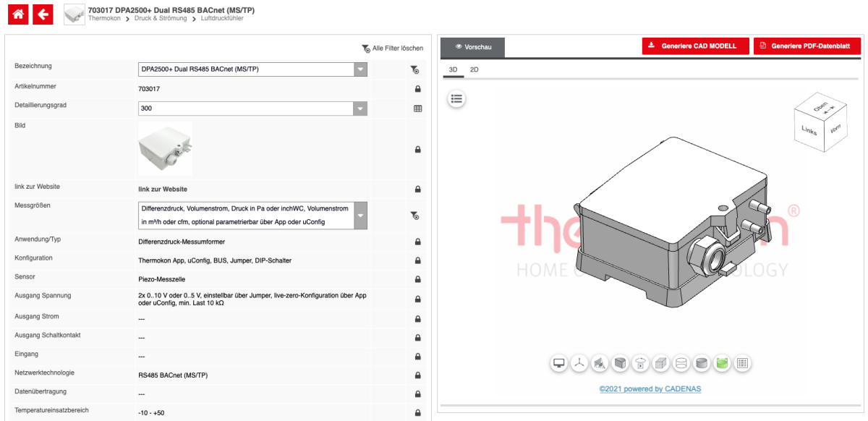Click the Oben face of view cube

[x=821, y=106]
